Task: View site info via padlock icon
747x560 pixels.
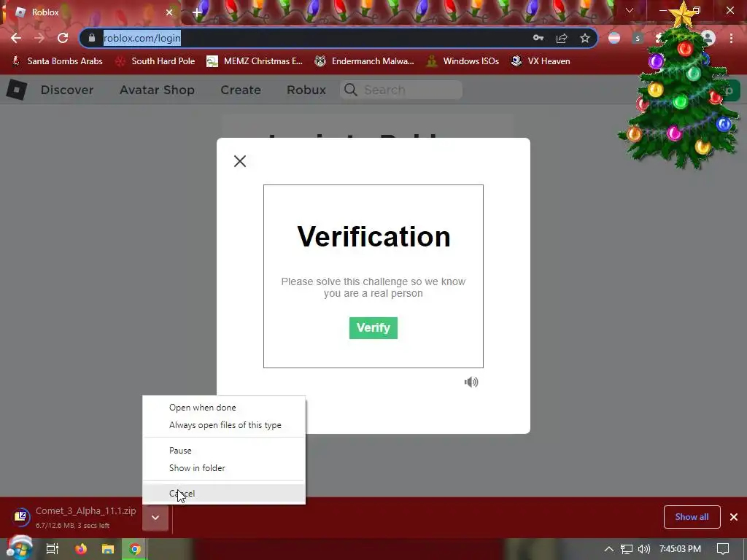Action: pos(92,38)
